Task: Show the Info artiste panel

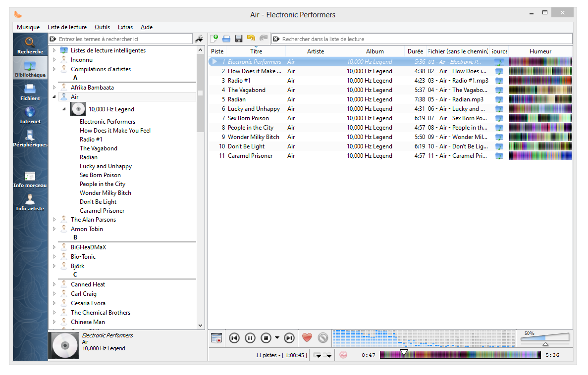Action: (x=30, y=201)
